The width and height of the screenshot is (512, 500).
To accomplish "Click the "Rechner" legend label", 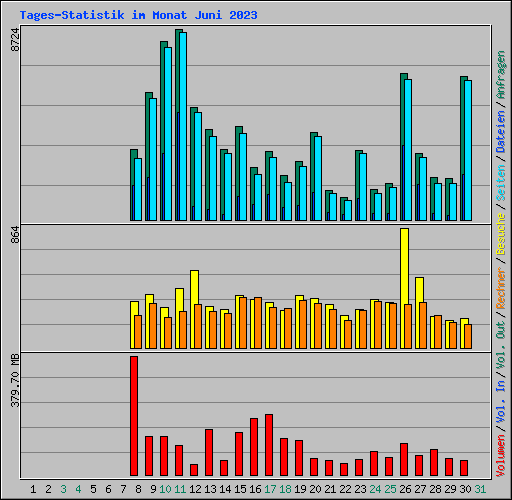I will (x=501, y=288).
